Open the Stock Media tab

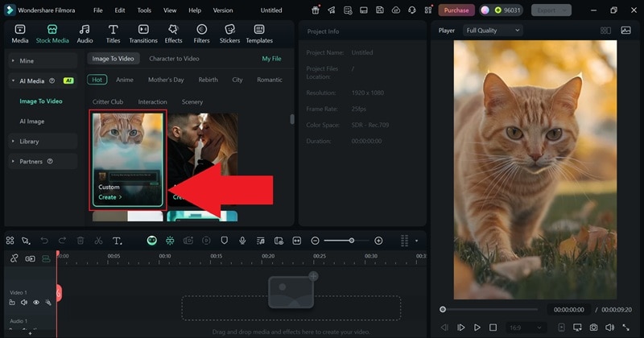click(x=52, y=34)
